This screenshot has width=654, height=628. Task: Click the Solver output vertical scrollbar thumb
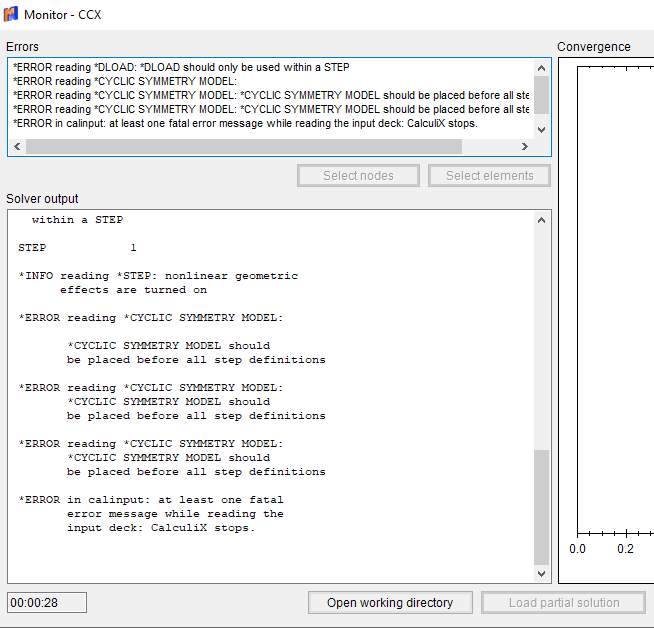pyautogui.click(x=541, y=506)
